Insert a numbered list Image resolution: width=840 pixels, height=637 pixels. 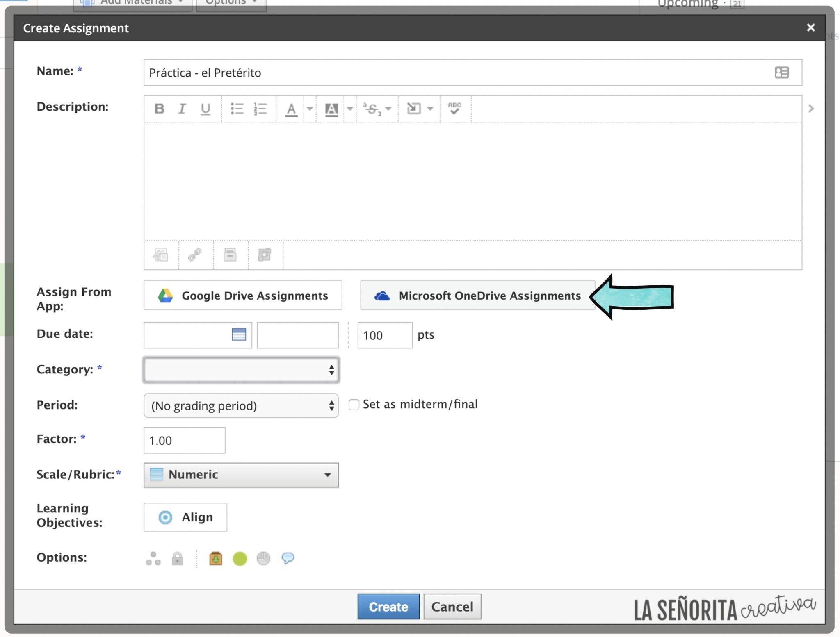point(260,109)
